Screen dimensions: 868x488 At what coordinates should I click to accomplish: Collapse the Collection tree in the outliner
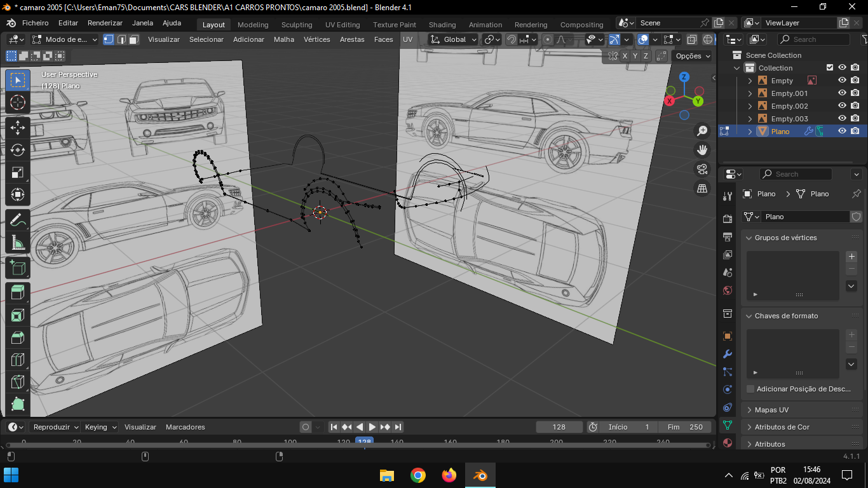(737, 68)
